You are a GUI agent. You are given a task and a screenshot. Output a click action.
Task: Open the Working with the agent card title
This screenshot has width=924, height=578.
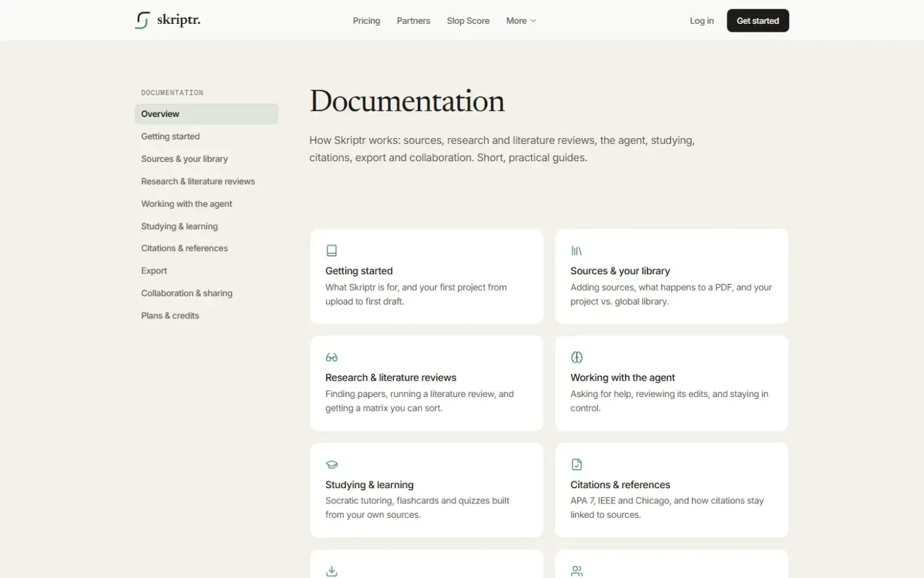(x=622, y=377)
